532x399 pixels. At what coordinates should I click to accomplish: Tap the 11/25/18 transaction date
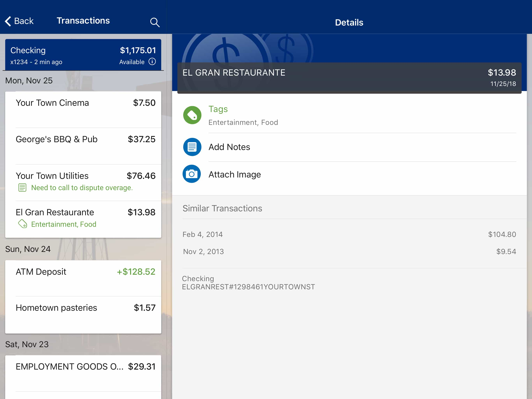click(503, 84)
